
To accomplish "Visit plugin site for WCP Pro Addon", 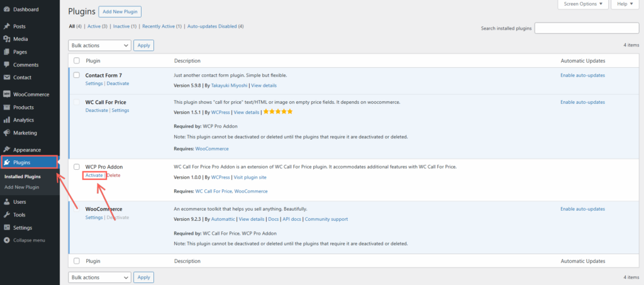I will [250, 177].
